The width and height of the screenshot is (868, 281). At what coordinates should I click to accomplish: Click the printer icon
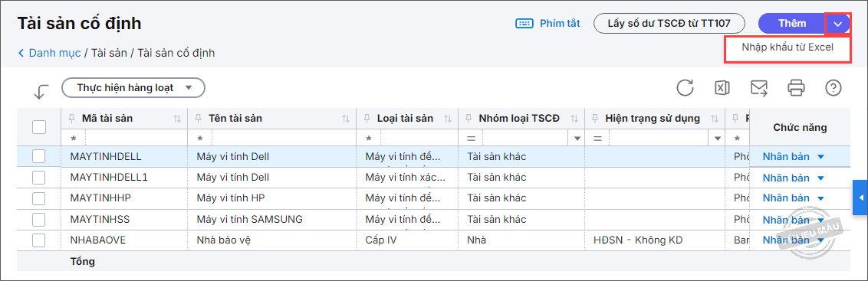pos(796,88)
